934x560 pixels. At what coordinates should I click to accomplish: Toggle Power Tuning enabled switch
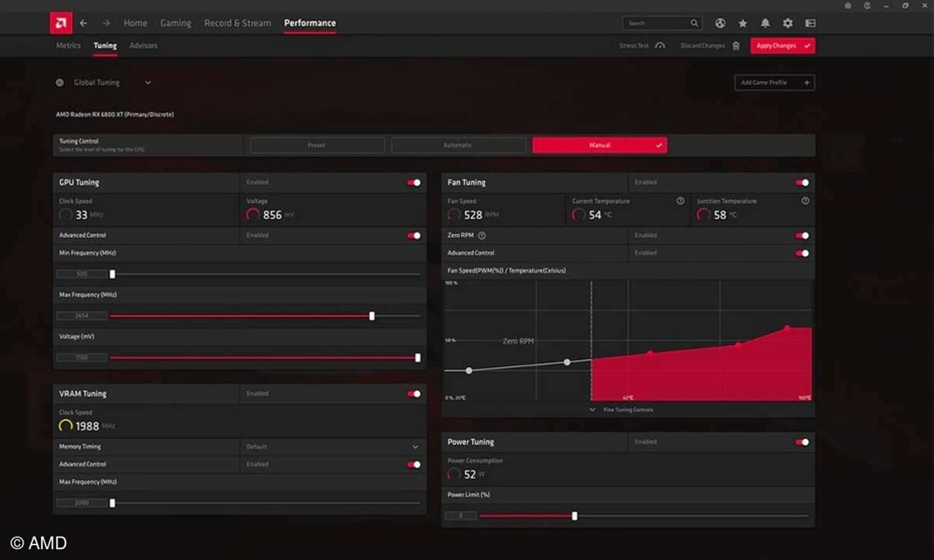[802, 442]
